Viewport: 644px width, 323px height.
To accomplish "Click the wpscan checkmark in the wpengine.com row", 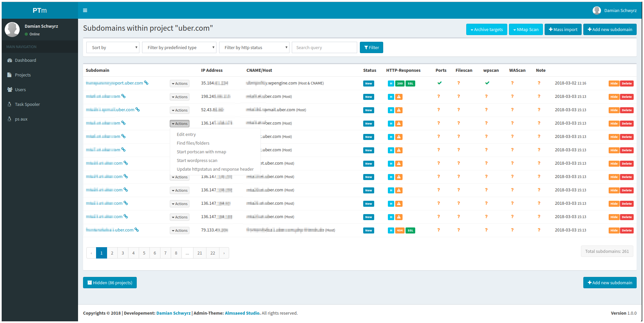I will tap(487, 83).
